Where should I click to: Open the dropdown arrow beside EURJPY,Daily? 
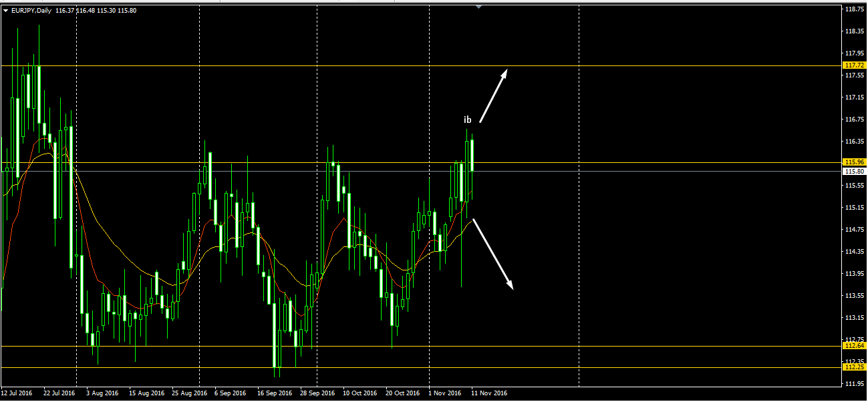tap(5, 11)
